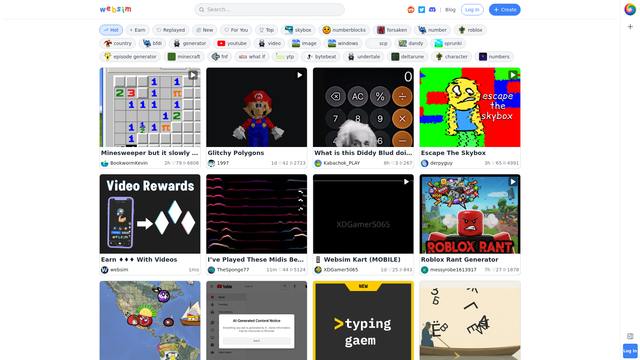Click the username "TheSponge77"
640x360 pixels.
click(233, 270)
